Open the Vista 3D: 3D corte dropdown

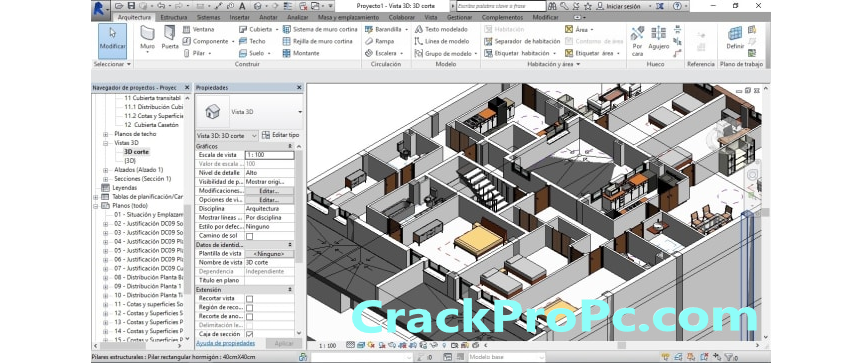click(226, 135)
